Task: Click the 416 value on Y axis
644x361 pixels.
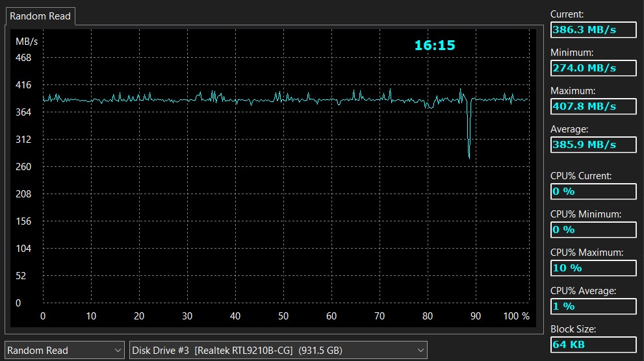Action: click(x=23, y=85)
